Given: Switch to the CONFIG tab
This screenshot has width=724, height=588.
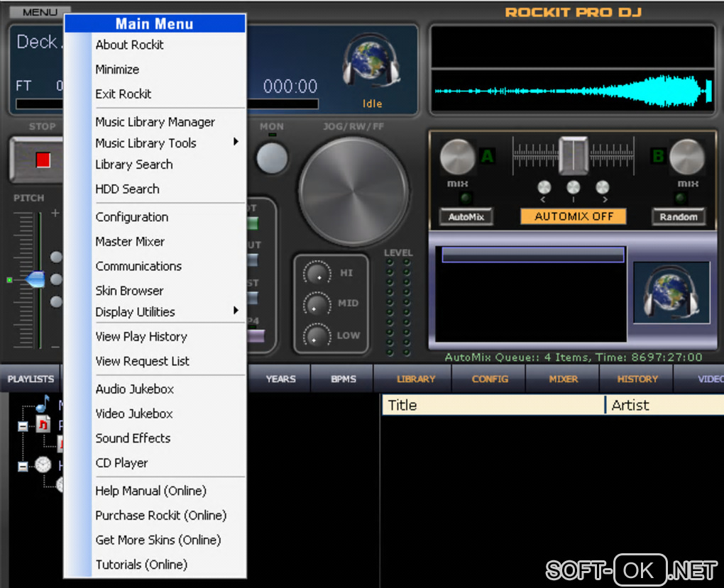Looking at the screenshot, I should 490,379.
